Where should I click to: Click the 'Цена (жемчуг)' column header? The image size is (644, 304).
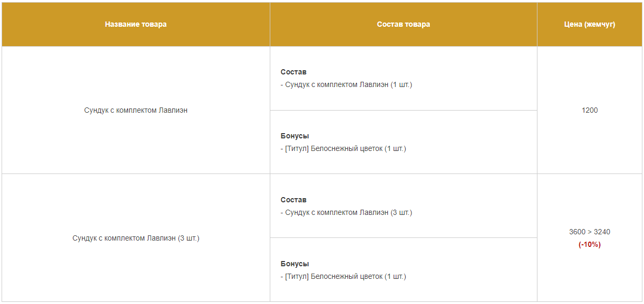[589, 24]
